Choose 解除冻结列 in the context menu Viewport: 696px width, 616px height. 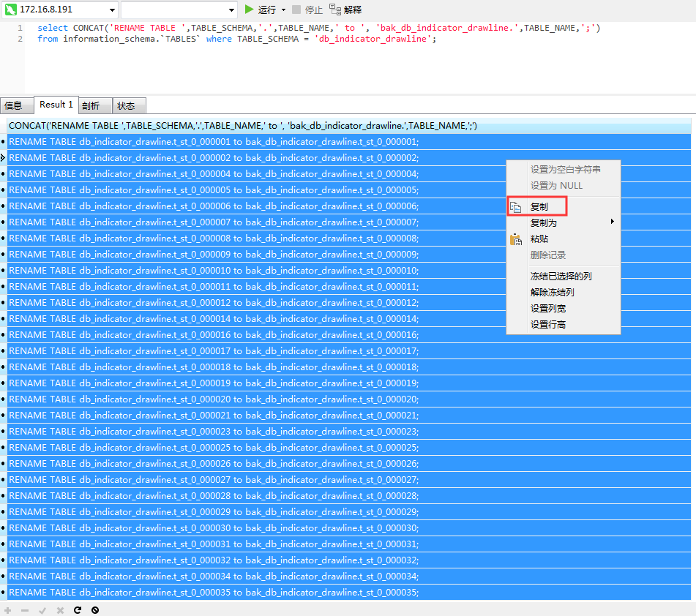tap(564, 292)
